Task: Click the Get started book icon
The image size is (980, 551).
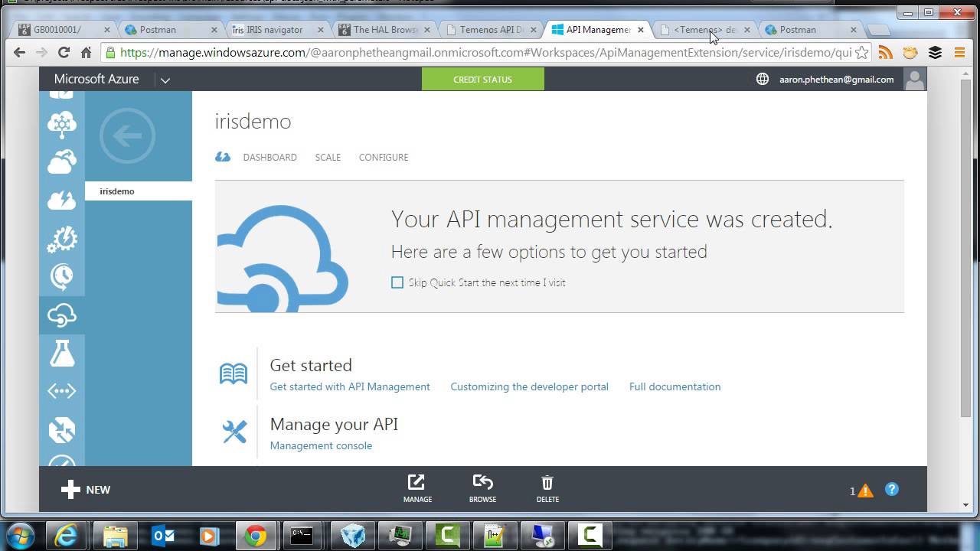Action: (x=234, y=374)
